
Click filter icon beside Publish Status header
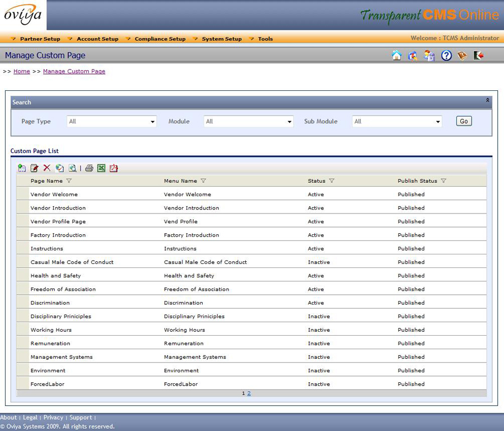[x=444, y=181]
